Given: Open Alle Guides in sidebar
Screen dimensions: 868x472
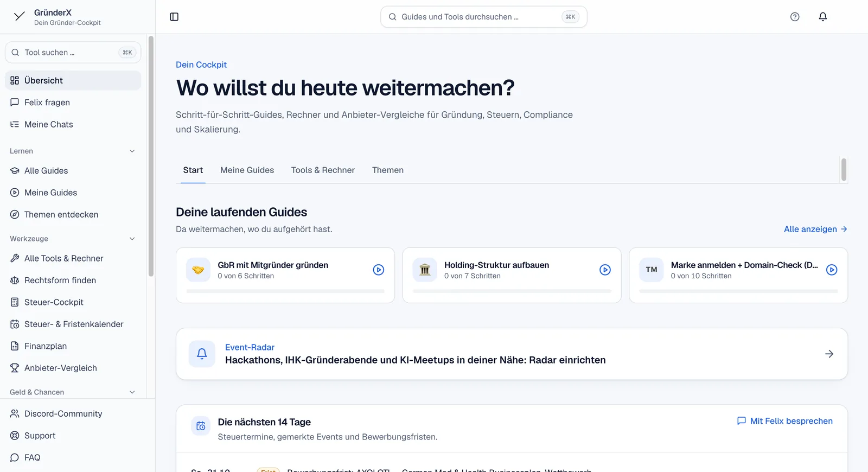Looking at the screenshot, I should point(73,170).
